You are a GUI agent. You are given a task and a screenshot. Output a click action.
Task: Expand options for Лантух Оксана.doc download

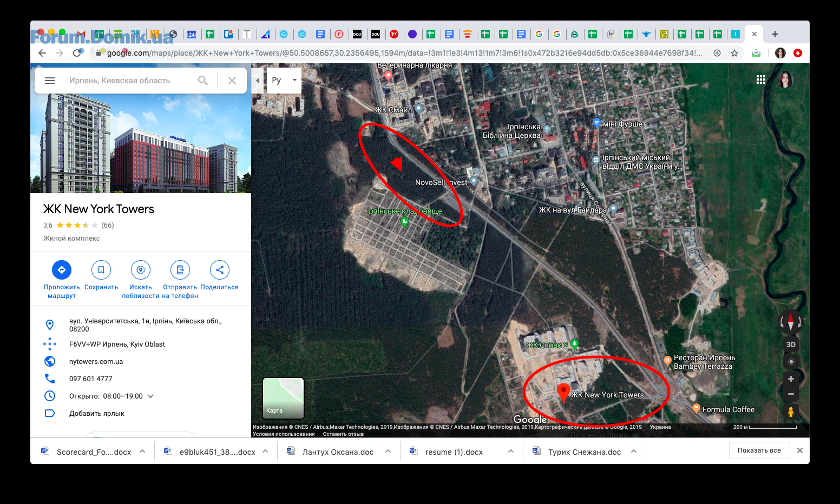[x=388, y=451]
